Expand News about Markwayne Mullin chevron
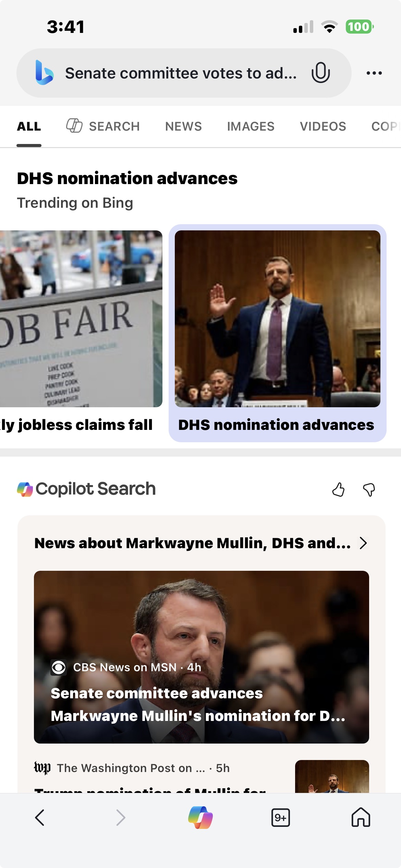This screenshot has width=401, height=868. click(x=363, y=543)
